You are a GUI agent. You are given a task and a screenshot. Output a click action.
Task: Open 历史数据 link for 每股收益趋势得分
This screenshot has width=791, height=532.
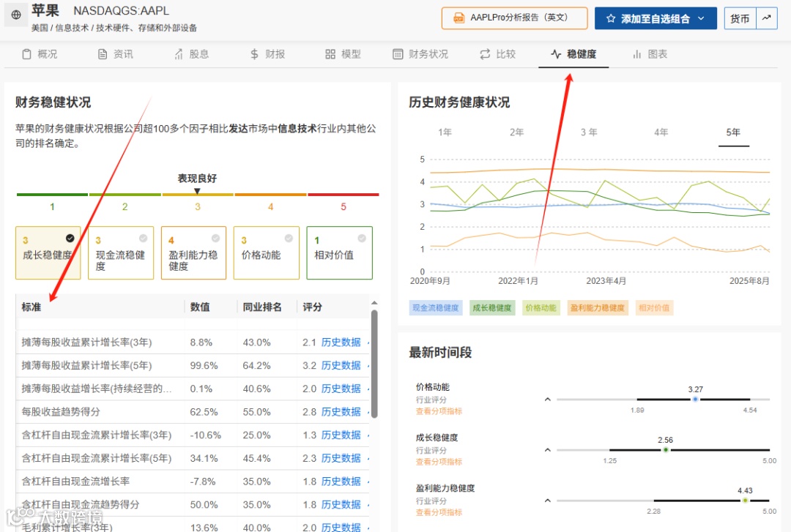point(341,412)
